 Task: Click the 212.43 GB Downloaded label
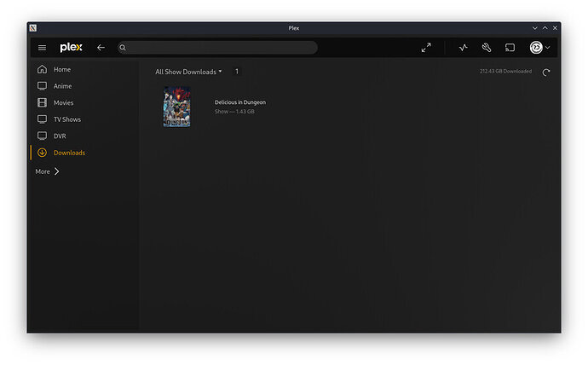pyautogui.click(x=505, y=72)
